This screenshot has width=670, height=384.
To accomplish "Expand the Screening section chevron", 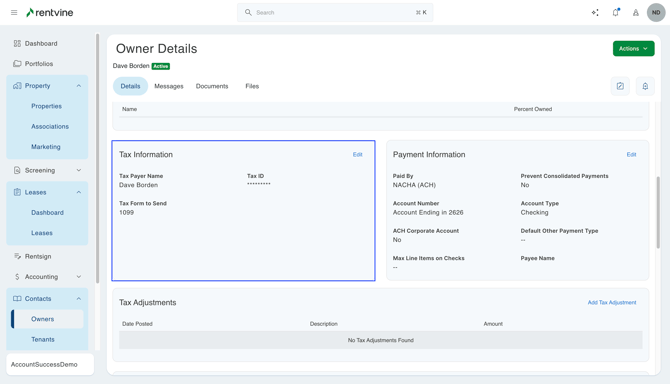I will (x=79, y=170).
